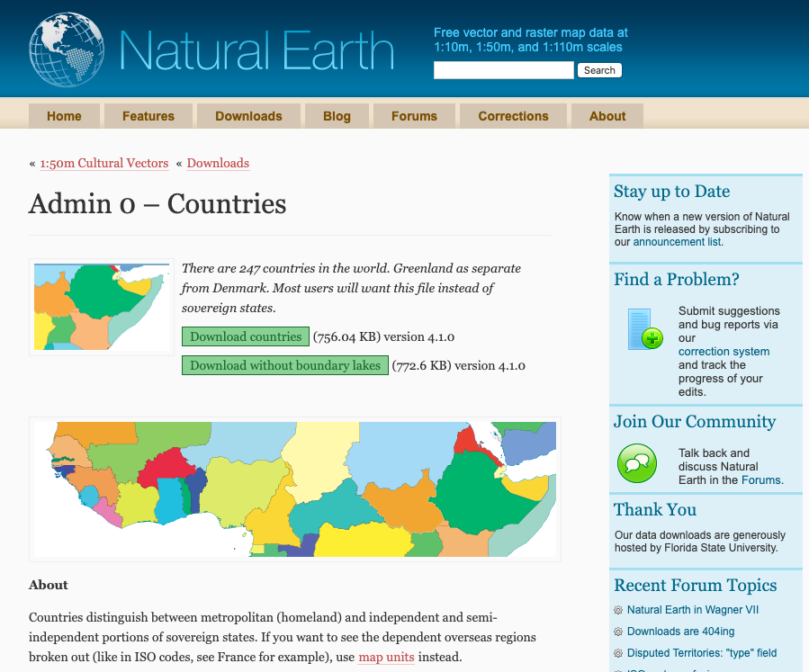Screen dimensions: 809x672
Task: Open the Downloads navigation tab
Action: [x=248, y=116]
